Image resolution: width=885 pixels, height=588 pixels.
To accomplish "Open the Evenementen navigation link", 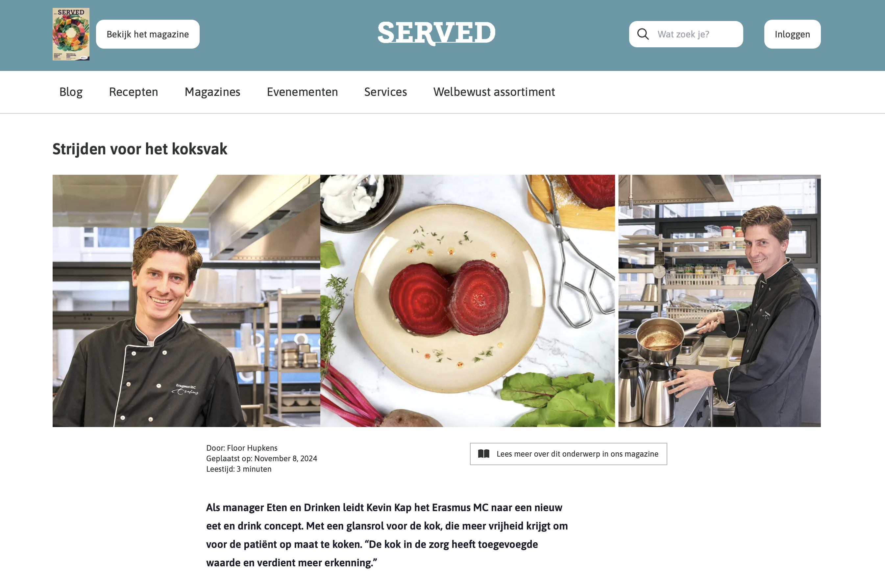I will pyautogui.click(x=302, y=92).
